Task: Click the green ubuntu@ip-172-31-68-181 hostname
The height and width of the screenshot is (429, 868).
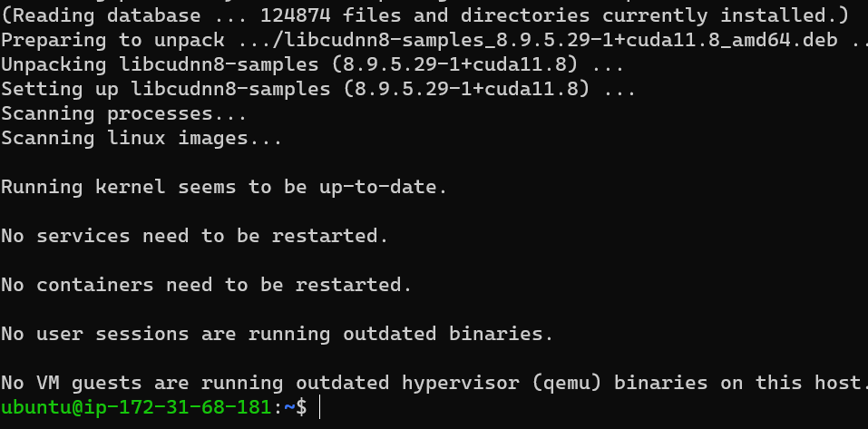Action: tap(136, 407)
